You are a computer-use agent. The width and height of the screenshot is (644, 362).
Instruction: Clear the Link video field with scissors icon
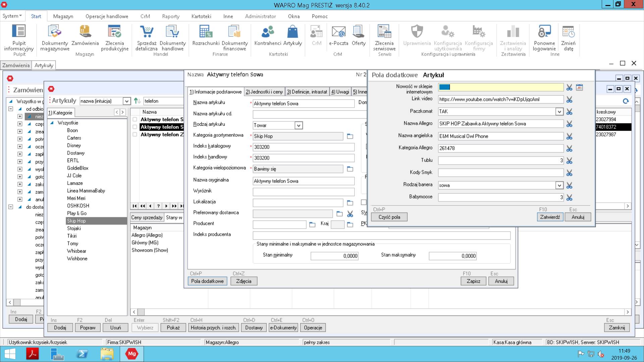(569, 100)
